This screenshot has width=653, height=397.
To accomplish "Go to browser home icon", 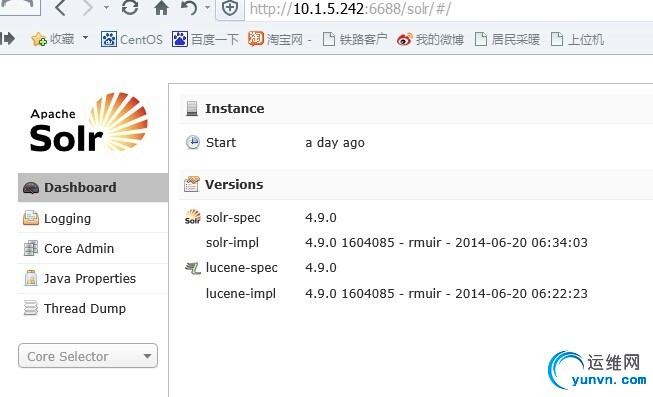I will click(161, 8).
